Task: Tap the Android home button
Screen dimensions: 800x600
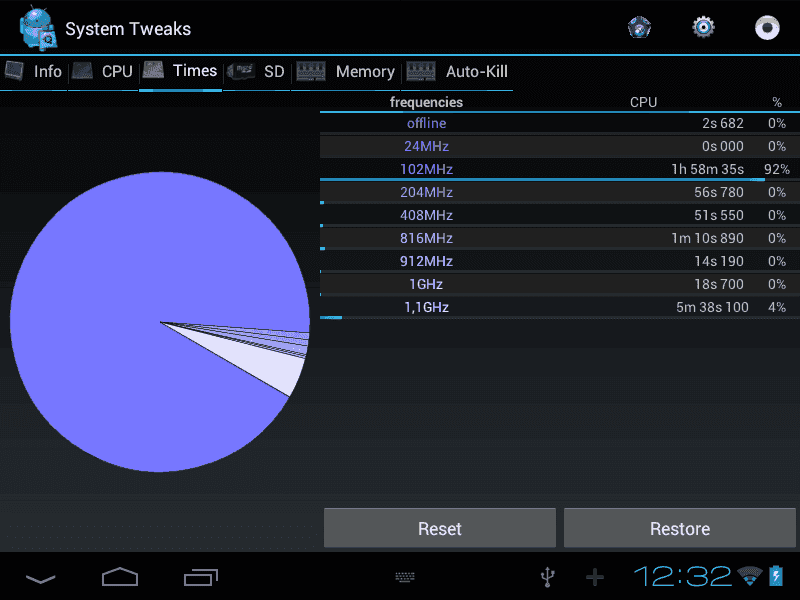Action: pyautogui.click(x=120, y=577)
